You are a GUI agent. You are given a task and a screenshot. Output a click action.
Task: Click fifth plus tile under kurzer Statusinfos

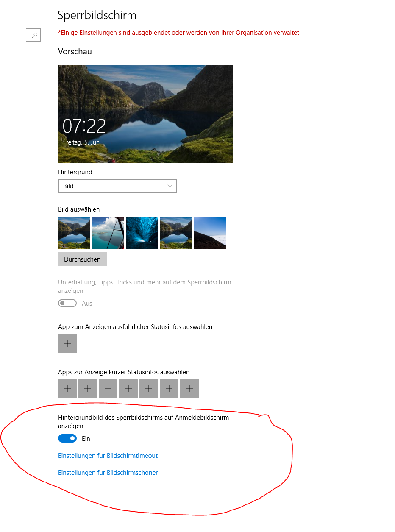coord(149,389)
